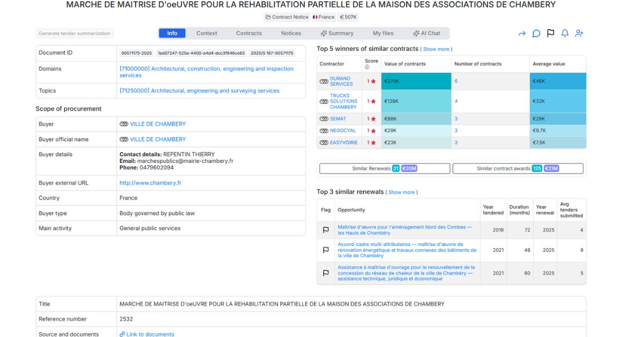The height and width of the screenshot is (337, 644).
Task: Open the AI Chat tab
Action: pos(426,33)
